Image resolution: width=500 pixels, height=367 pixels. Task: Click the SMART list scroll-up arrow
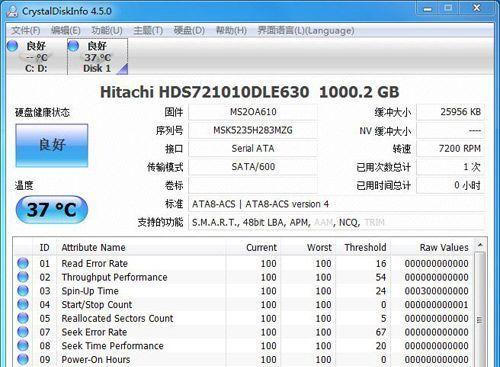(x=480, y=245)
